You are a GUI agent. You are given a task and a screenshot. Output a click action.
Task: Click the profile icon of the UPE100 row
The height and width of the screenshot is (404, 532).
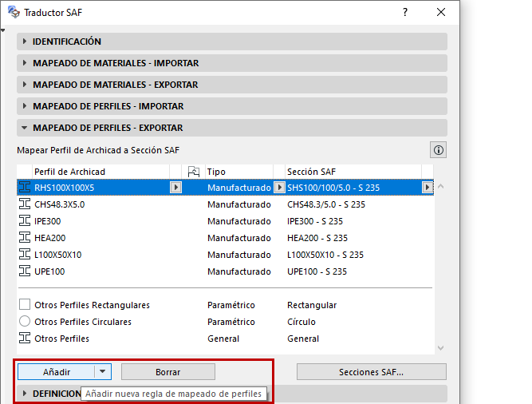(25, 271)
